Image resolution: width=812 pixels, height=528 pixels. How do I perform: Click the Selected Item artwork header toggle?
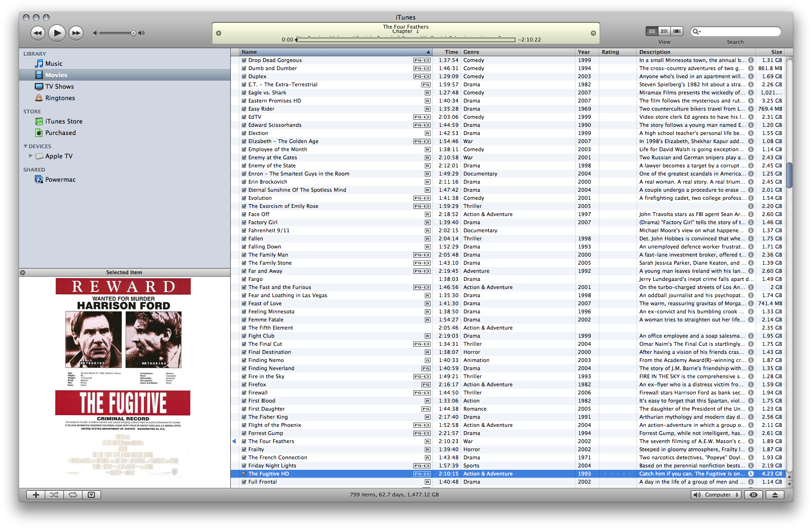(x=22, y=272)
